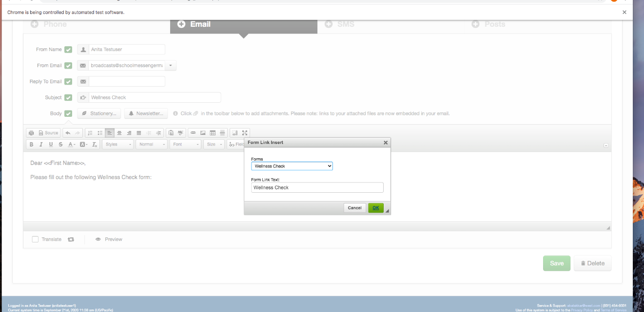Click the Insert Image toolbar icon
This screenshot has width=644, height=312.
203,133
